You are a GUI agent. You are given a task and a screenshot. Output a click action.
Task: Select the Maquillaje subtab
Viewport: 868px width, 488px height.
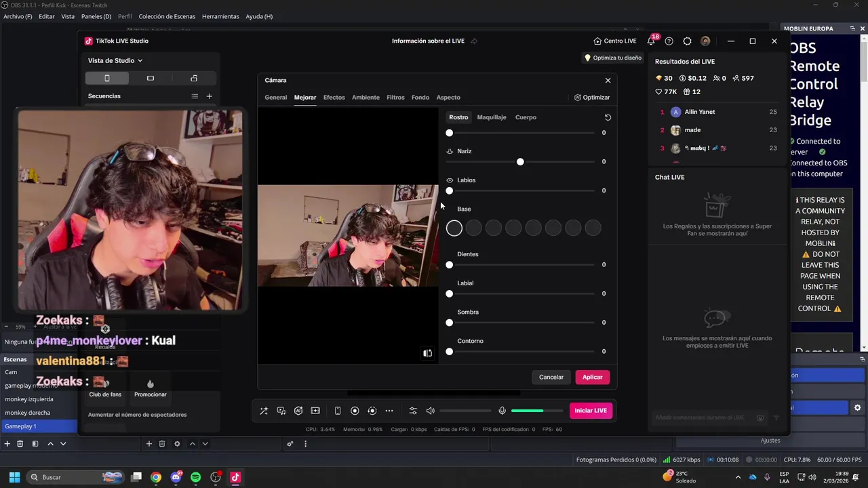pyautogui.click(x=492, y=117)
